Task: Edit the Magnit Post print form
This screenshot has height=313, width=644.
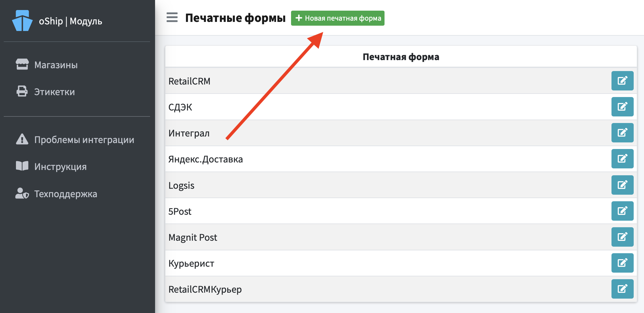Action: 622,237
